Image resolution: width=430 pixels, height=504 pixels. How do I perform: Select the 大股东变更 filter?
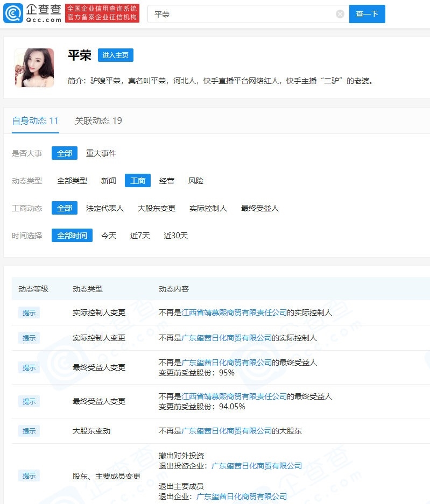coord(157,208)
